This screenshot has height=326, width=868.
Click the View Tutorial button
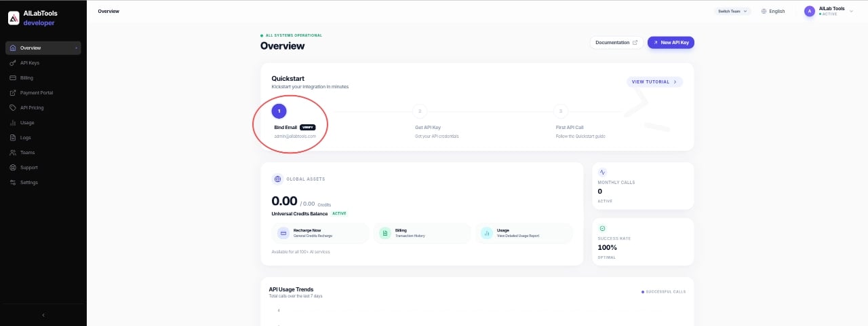[654, 82]
